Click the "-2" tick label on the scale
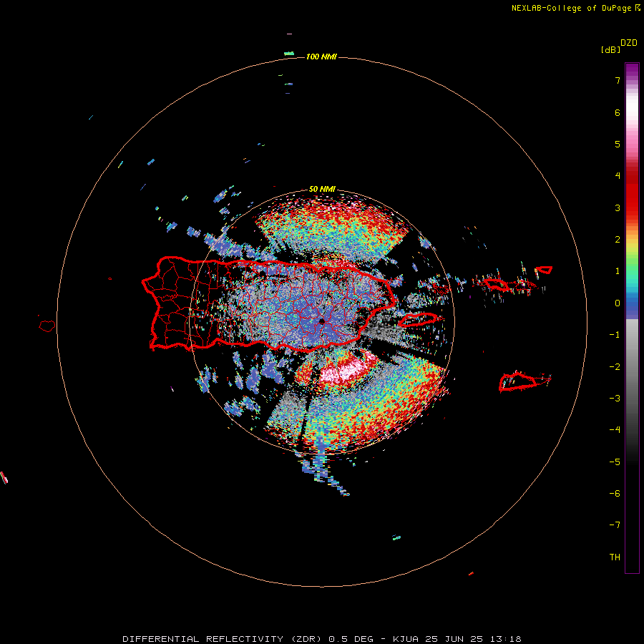644x644 pixels. click(x=615, y=367)
